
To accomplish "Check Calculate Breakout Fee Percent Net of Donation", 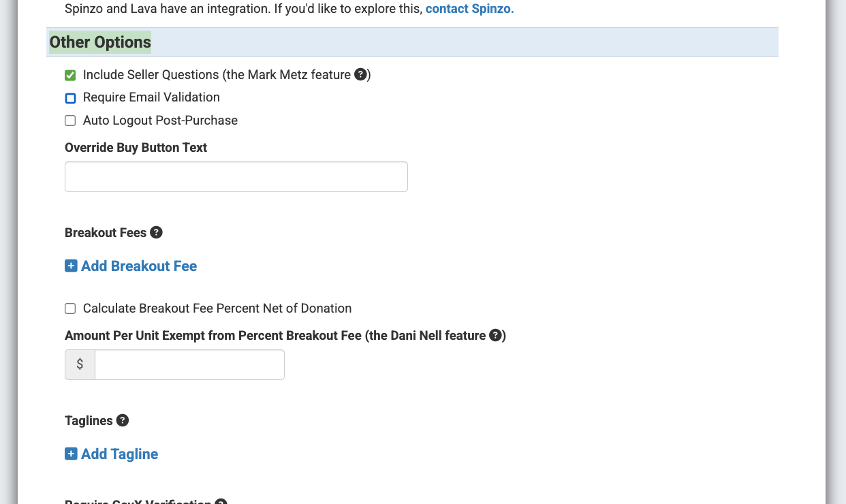I will (70, 309).
